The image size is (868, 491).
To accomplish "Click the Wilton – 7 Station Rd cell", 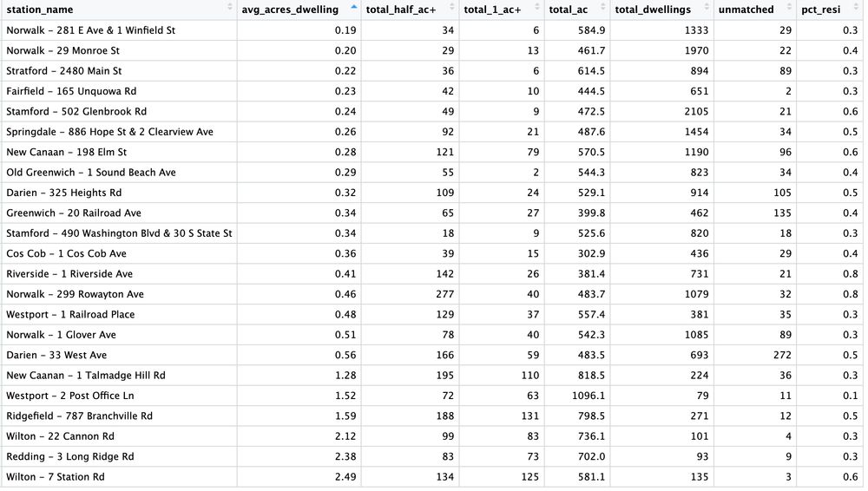I will (119, 476).
